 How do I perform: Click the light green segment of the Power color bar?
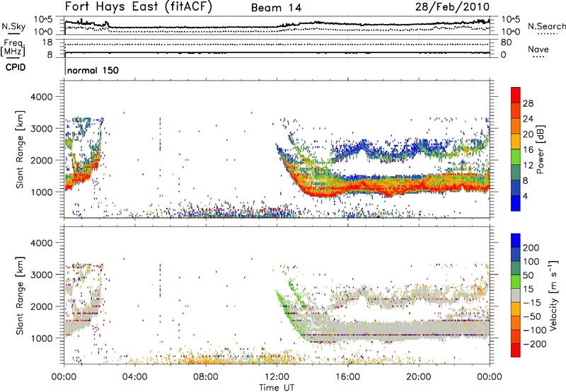coord(516,157)
